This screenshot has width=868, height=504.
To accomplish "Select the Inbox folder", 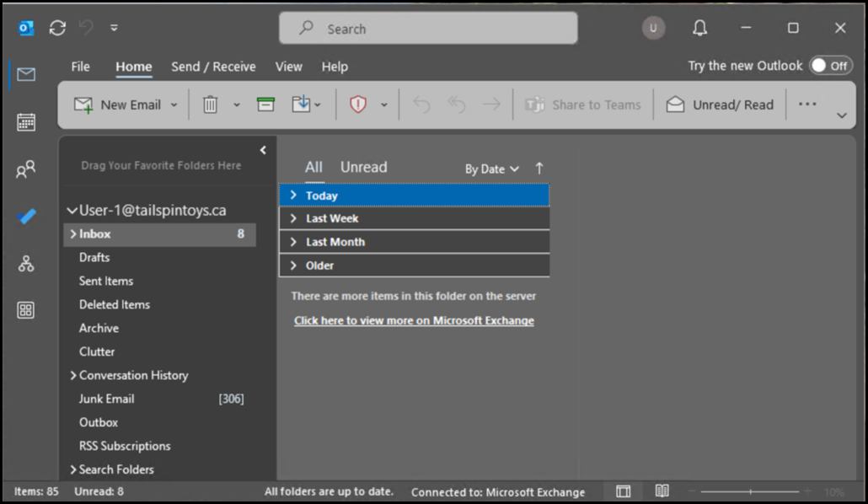I will click(160, 234).
